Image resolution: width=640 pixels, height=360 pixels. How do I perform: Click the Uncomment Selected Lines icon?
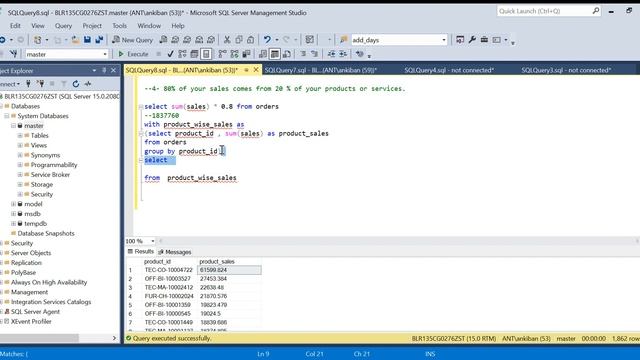[315, 54]
